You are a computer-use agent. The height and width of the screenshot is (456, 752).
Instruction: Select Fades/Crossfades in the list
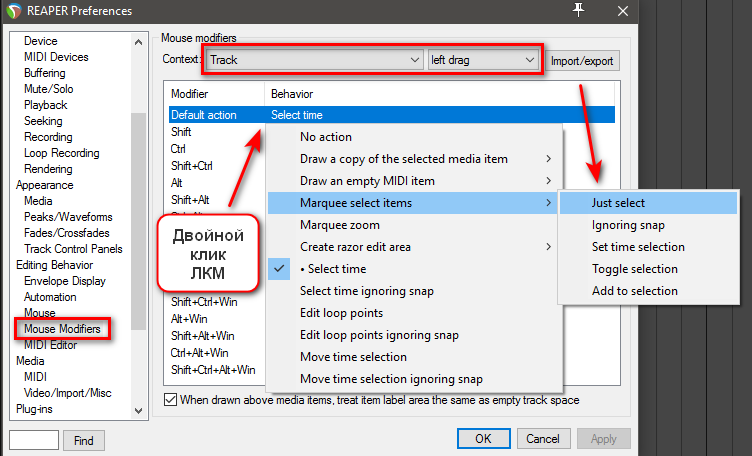coord(67,233)
